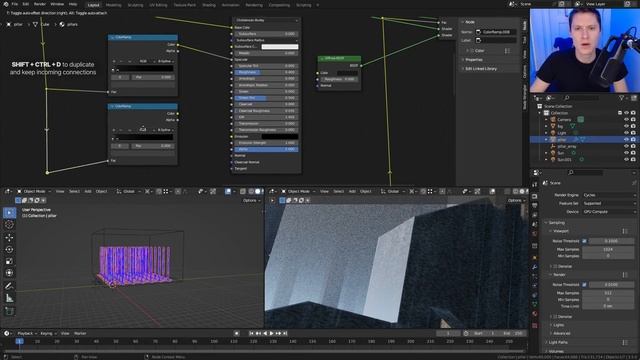Select the Cursor tool in left viewport
Screen dimensions: 640x360
tap(9, 224)
